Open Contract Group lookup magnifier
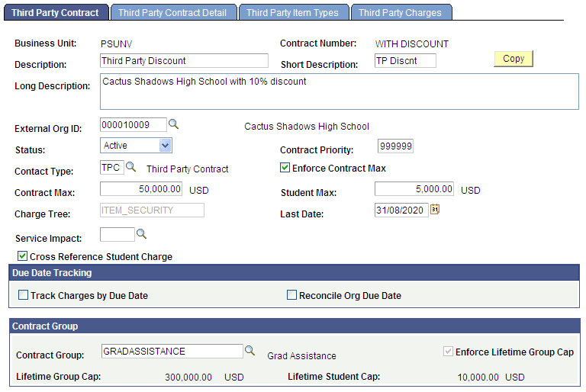The height and width of the screenshot is (392, 586). pyautogui.click(x=250, y=351)
